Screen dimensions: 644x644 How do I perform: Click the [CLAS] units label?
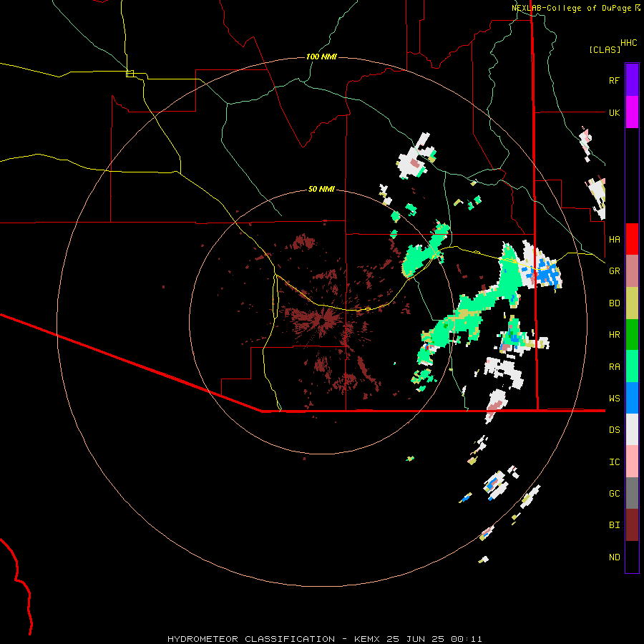(604, 49)
